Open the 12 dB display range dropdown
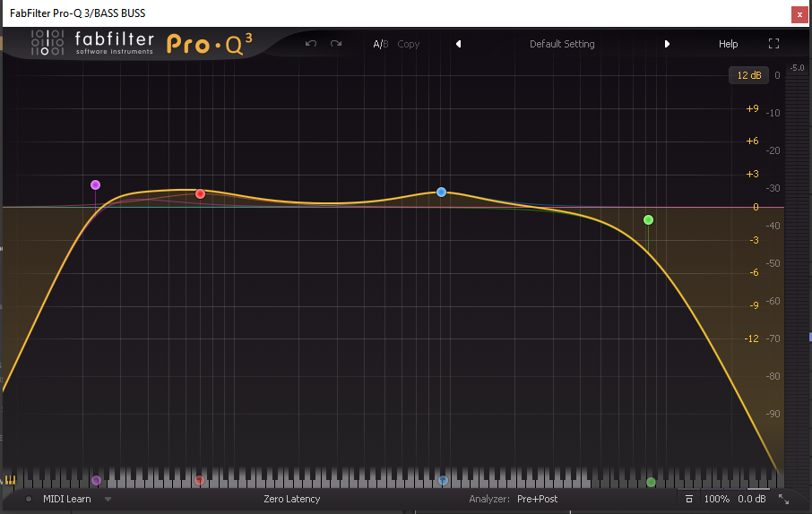The height and width of the screenshot is (514, 812). 748,75
